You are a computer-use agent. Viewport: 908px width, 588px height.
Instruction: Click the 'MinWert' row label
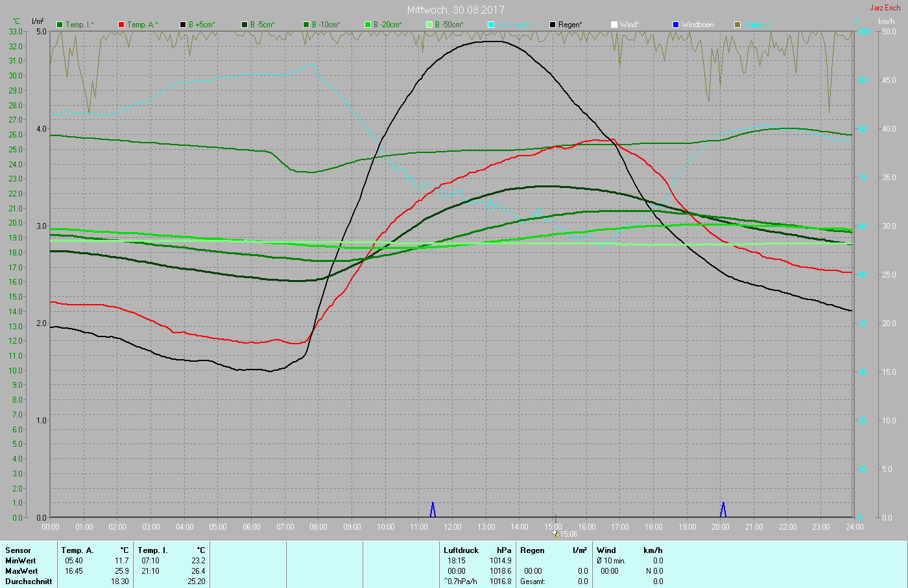click(21, 561)
